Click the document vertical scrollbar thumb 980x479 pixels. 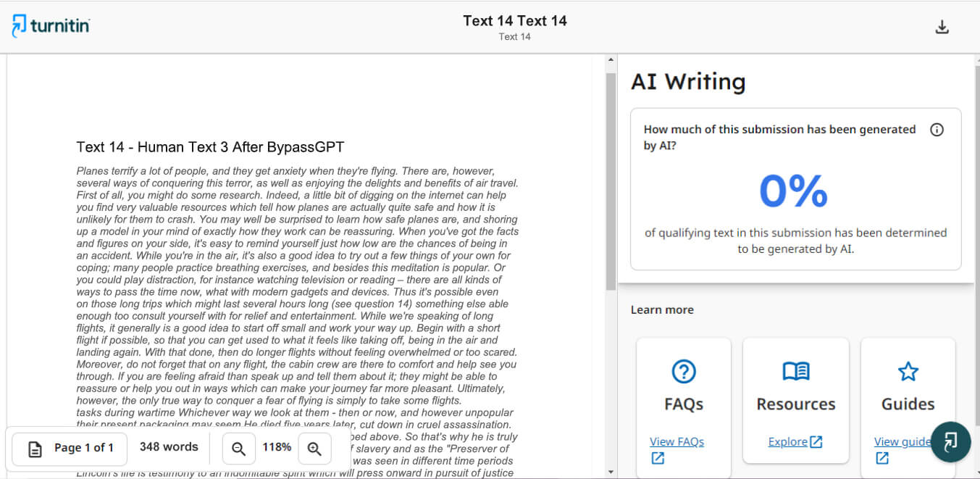pos(611,174)
